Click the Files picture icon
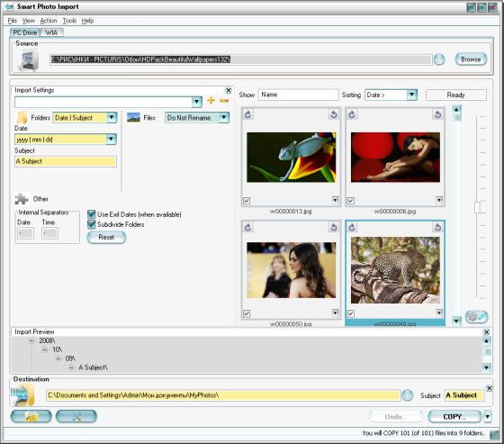The width and height of the screenshot is (504, 444). coord(133,117)
